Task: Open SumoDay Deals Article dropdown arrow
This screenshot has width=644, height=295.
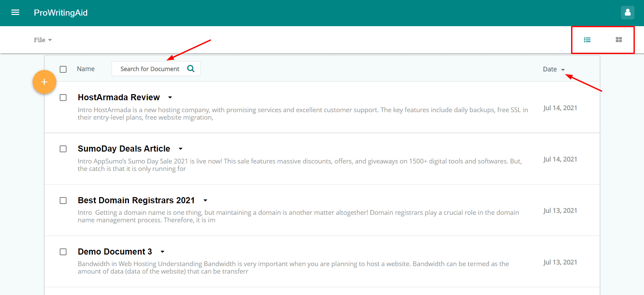Action: (181, 149)
